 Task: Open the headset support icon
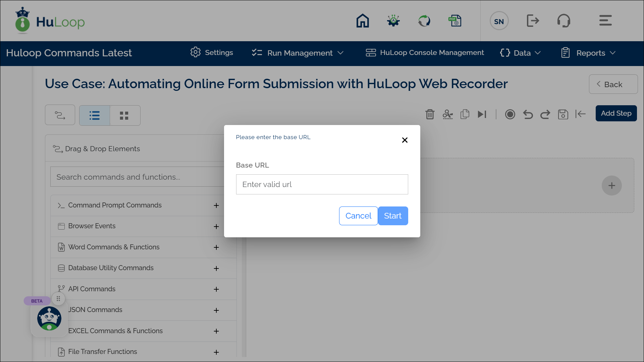point(563,21)
